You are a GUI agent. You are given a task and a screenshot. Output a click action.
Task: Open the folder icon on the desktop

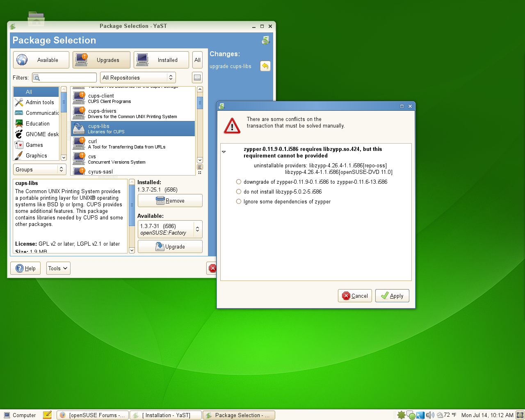(36, 19)
